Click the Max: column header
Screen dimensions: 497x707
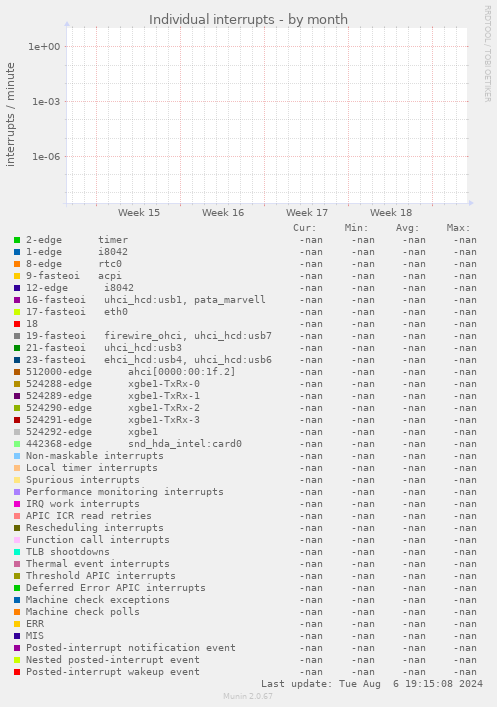tap(459, 228)
